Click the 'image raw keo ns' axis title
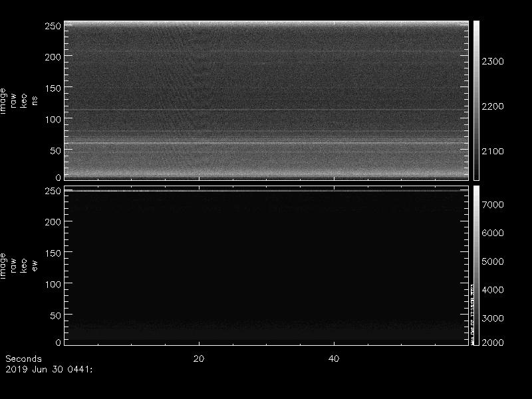The image size is (532, 399). click(19, 101)
